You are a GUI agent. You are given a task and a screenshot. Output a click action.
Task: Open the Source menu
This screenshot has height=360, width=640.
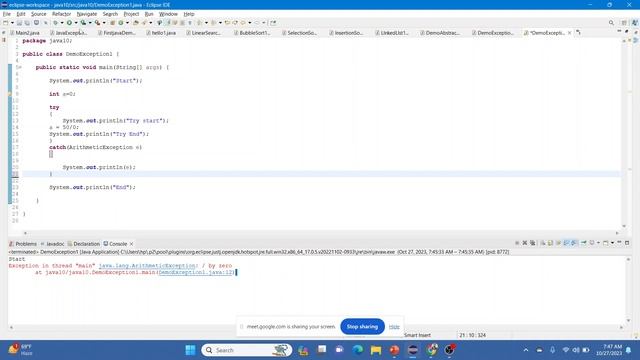(39, 14)
